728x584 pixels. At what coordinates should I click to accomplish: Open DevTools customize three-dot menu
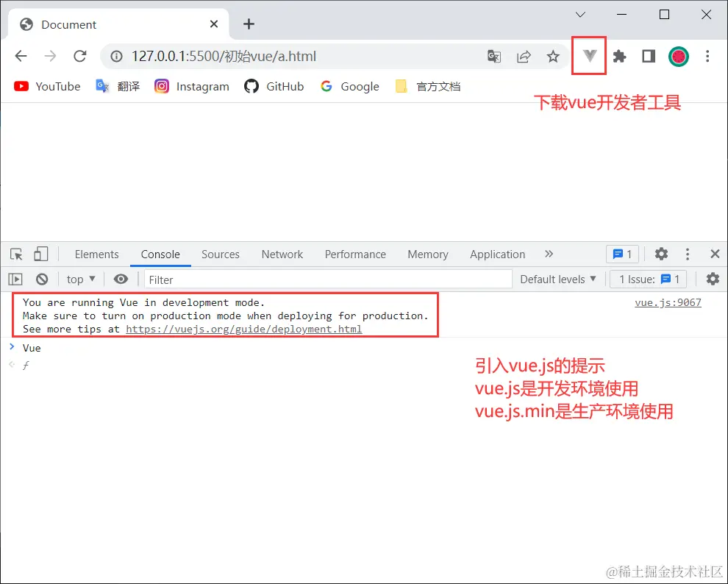click(x=688, y=254)
